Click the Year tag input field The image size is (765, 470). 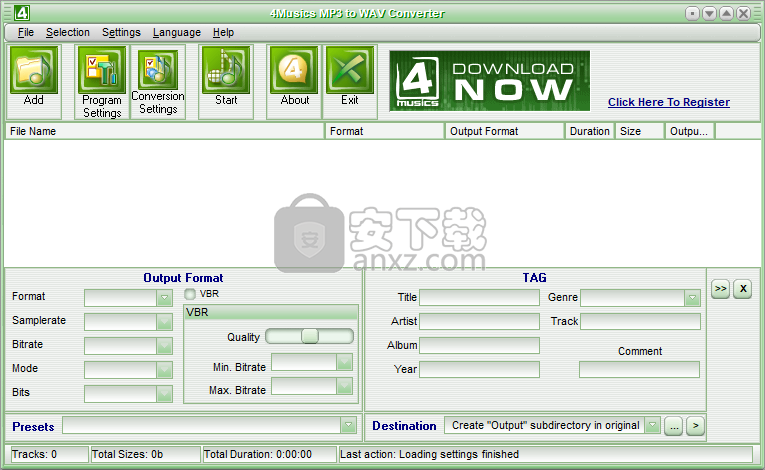coord(480,369)
